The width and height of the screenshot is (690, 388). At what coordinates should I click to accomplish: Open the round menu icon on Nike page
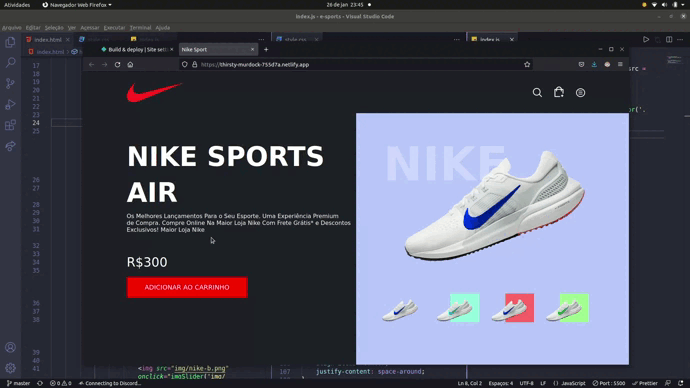pos(580,92)
